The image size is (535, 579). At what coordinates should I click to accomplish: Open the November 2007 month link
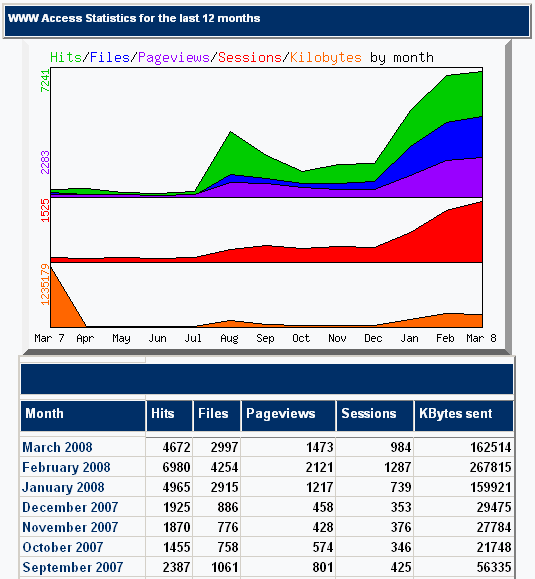coord(70,527)
